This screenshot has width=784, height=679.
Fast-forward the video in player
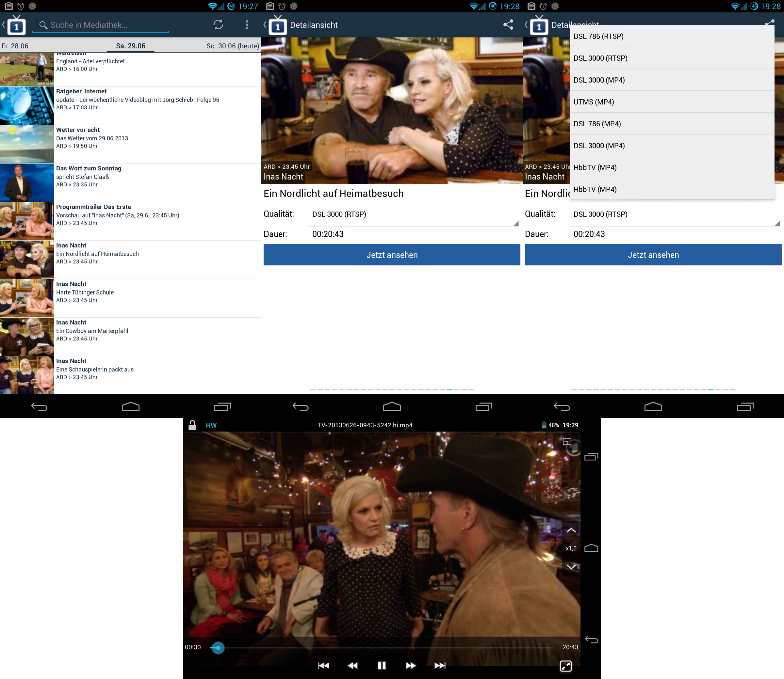[411, 666]
